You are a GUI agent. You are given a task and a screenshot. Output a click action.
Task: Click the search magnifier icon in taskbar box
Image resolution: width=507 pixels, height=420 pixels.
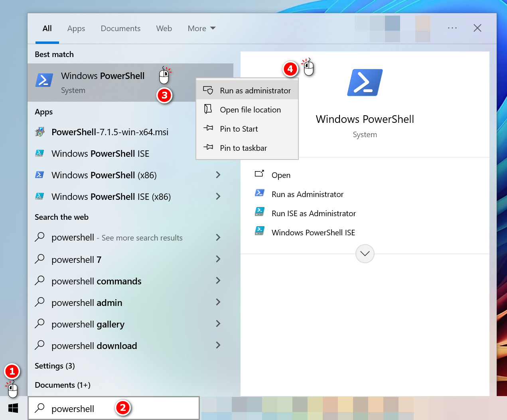pos(39,408)
